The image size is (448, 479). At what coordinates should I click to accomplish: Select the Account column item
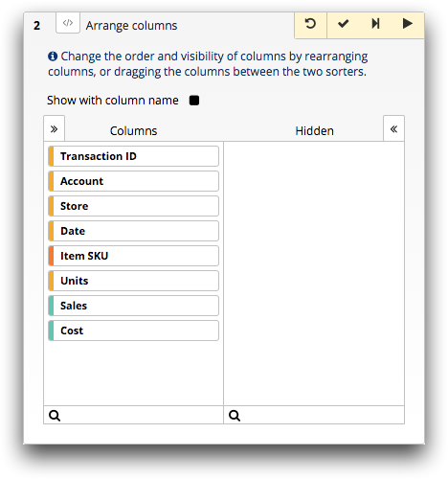[133, 181]
